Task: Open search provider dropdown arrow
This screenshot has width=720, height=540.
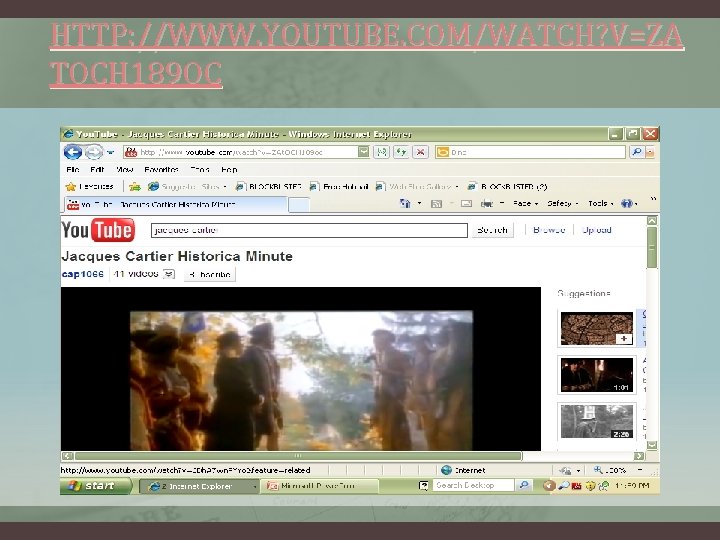Action: 650,152
